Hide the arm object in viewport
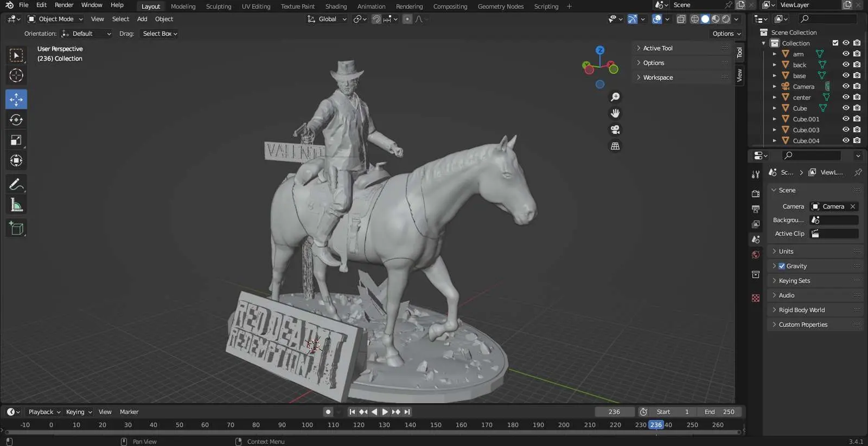This screenshot has width=868, height=446. 846,54
